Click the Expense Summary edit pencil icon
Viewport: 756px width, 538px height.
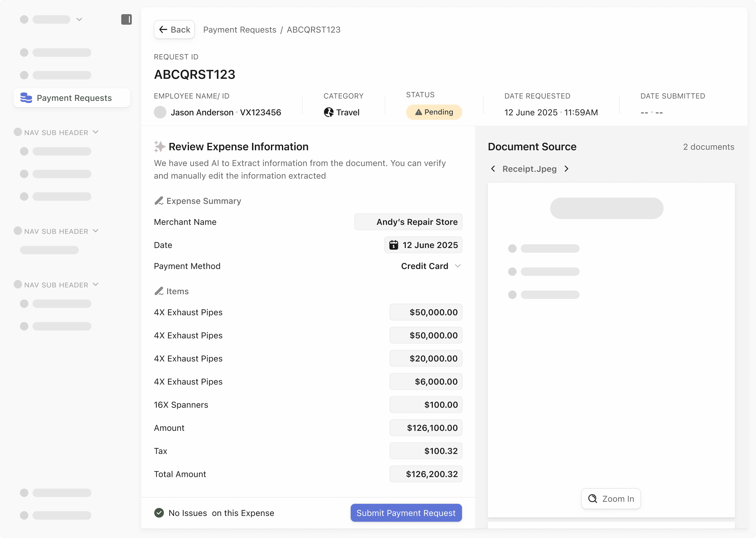tap(159, 201)
